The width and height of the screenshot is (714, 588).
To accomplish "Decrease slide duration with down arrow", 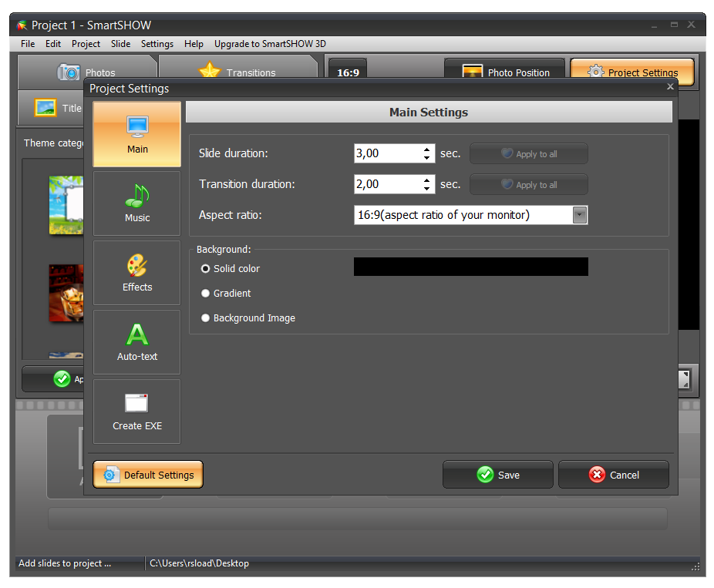I will click(x=426, y=157).
